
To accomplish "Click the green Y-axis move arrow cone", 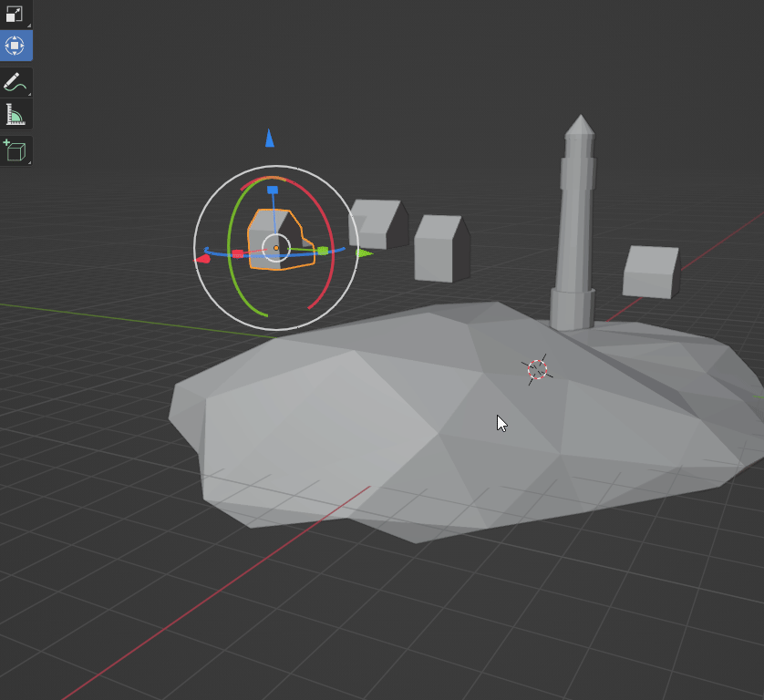I will pyautogui.click(x=364, y=252).
